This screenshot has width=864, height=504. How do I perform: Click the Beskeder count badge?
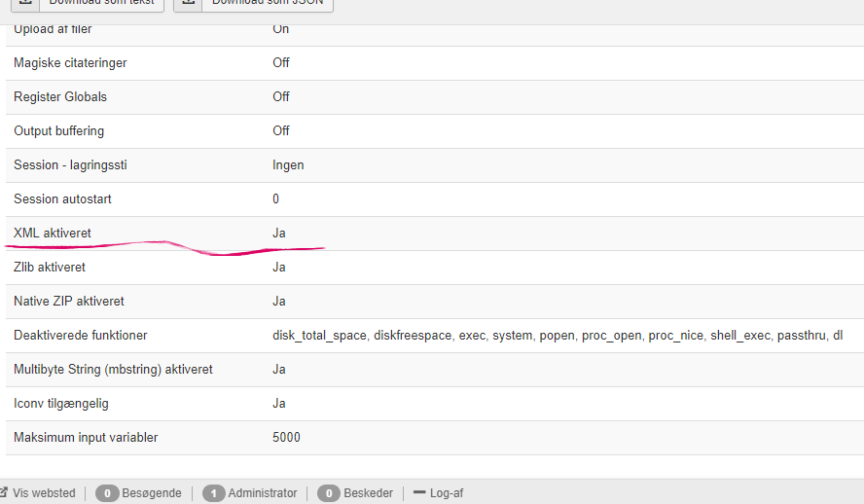329,493
